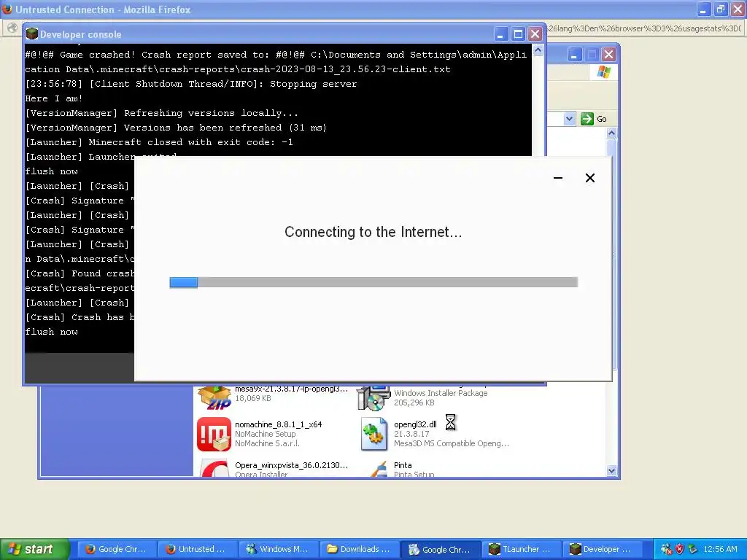Switch to Windows M... taskbar item
The width and height of the screenshot is (747, 560).
[x=279, y=549]
